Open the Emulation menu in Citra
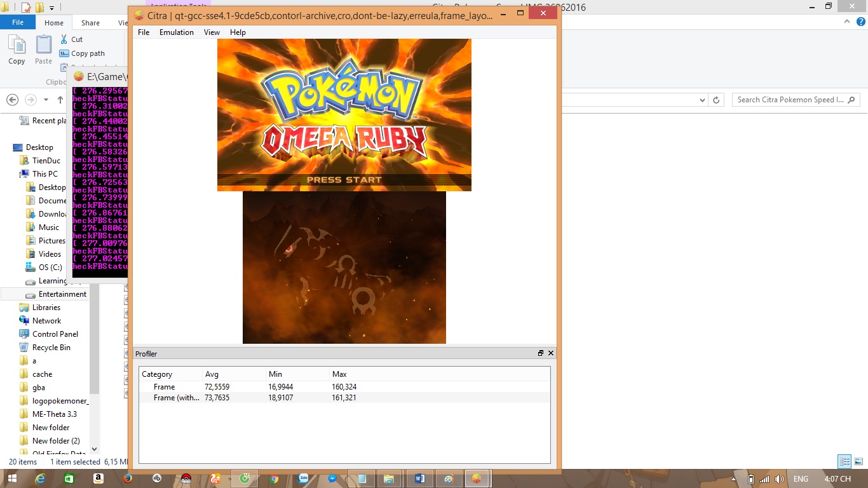 point(177,32)
